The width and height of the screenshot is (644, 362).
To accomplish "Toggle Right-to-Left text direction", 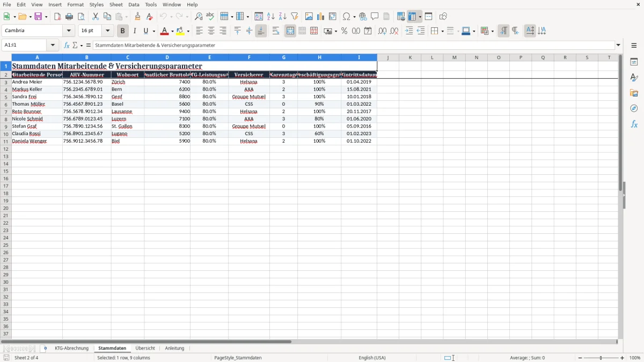I will 515,31.
